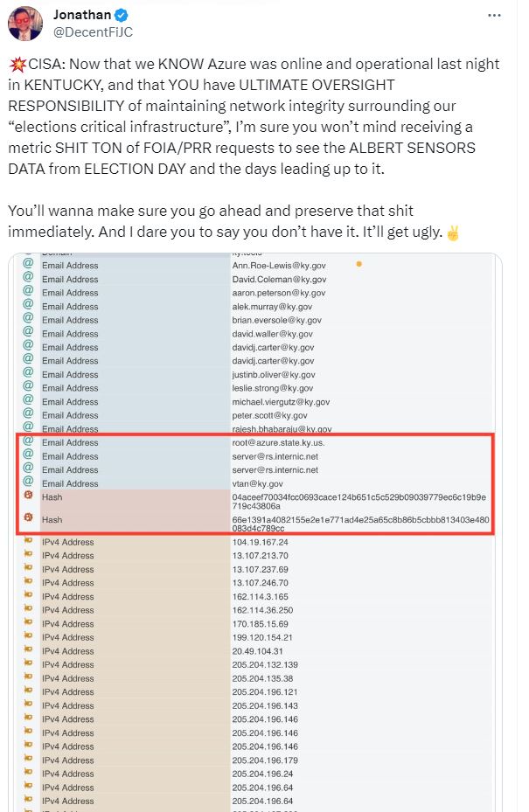Click the @DecentFiJC handle
This screenshot has width=529, height=812.
click(x=94, y=32)
